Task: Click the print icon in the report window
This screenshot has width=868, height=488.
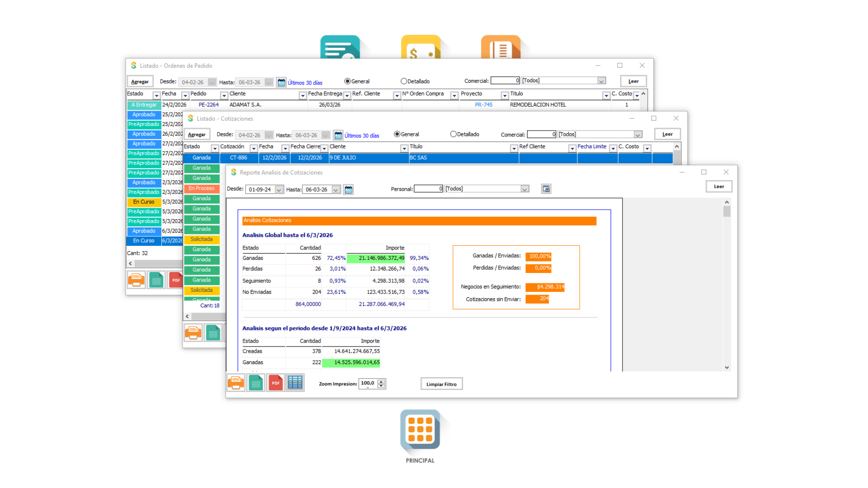Action: (236, 383)
